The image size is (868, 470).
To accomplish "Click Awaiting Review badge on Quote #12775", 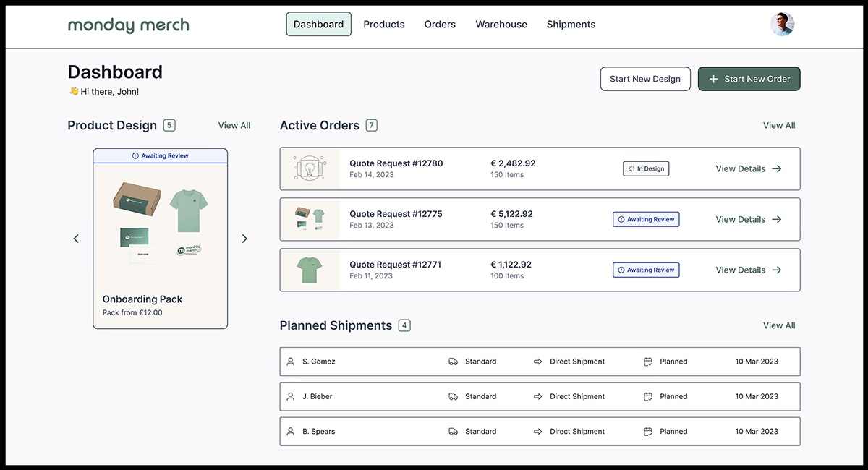I will [646, 219].
